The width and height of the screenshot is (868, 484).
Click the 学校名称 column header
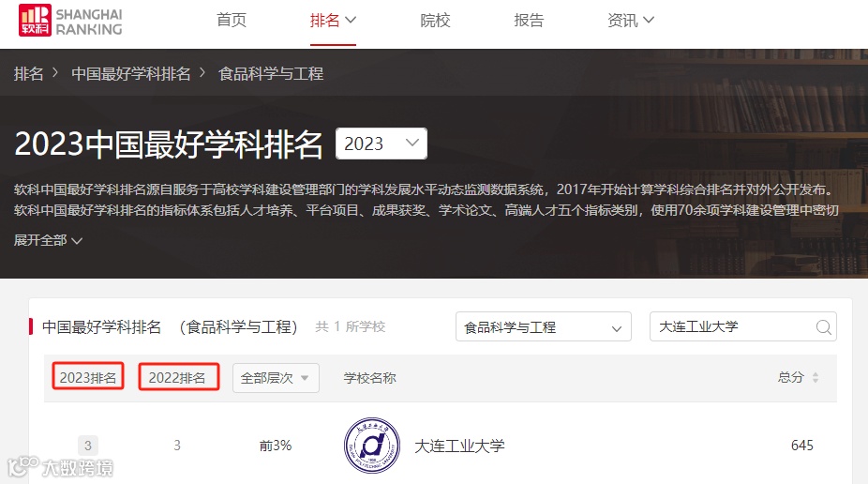tap(369, 378)
